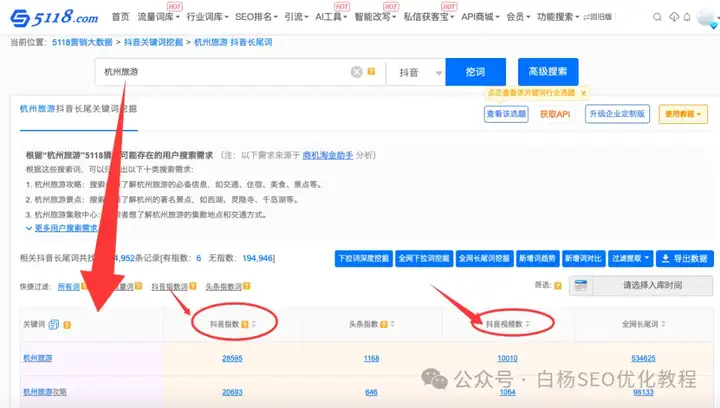The image size is (720, 408).
Task: Click the 升级企业定制版 button
Action: (617, 114)
